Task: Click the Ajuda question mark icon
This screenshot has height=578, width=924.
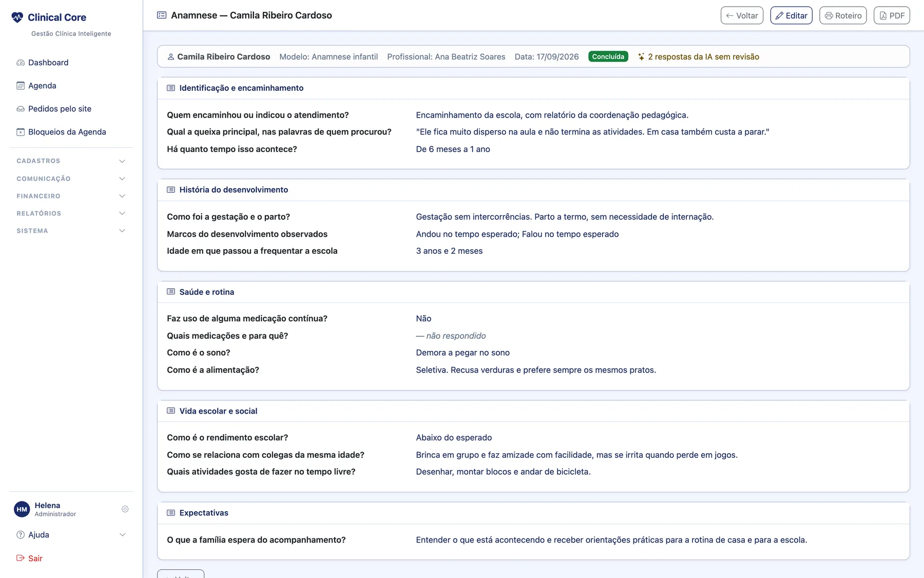Action: 21,535
